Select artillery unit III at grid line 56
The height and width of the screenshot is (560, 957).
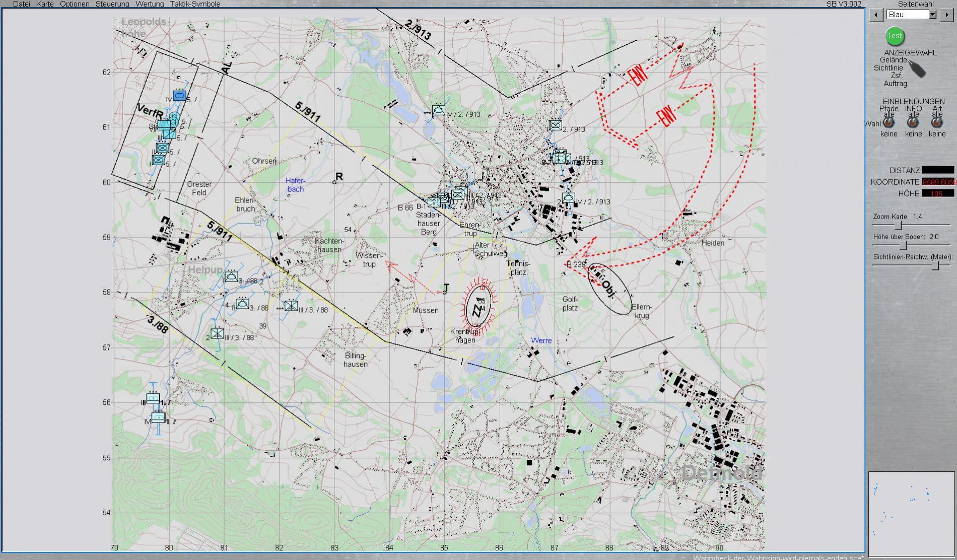[153, 398]
